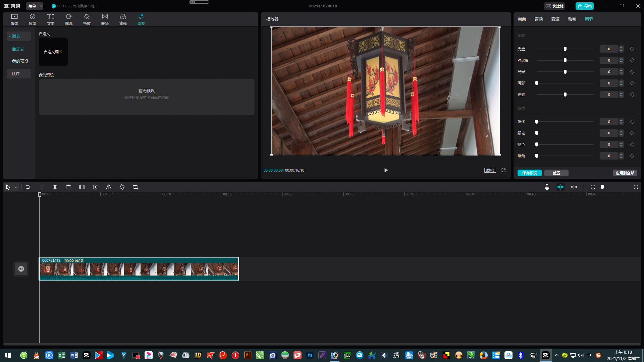Add keyframe for 颗粒 grain

coord(632,133)
